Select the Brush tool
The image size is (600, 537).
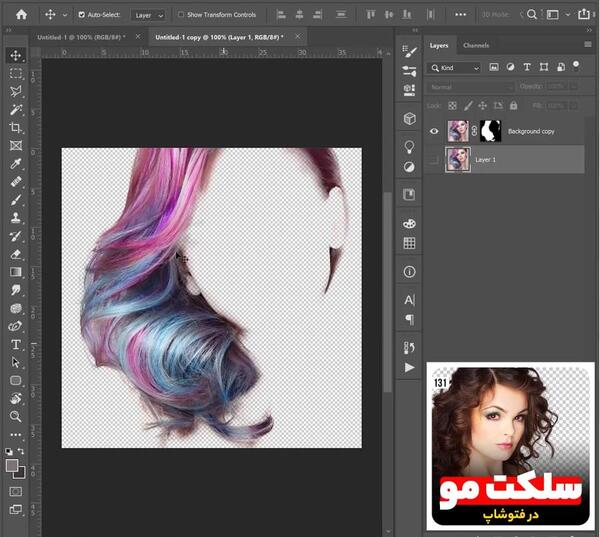16,200
